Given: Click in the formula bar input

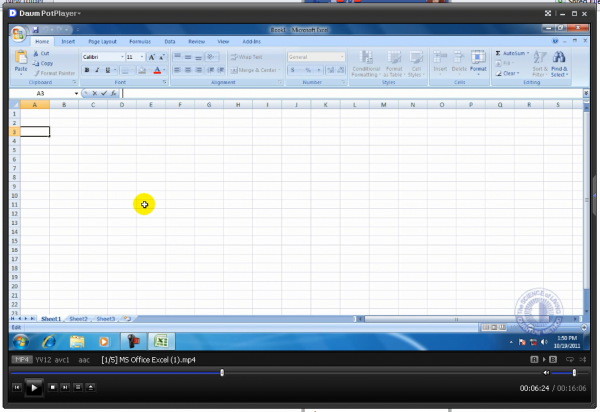Looking at the screenshot, I should pyautogui.click(x=352, y=93).
